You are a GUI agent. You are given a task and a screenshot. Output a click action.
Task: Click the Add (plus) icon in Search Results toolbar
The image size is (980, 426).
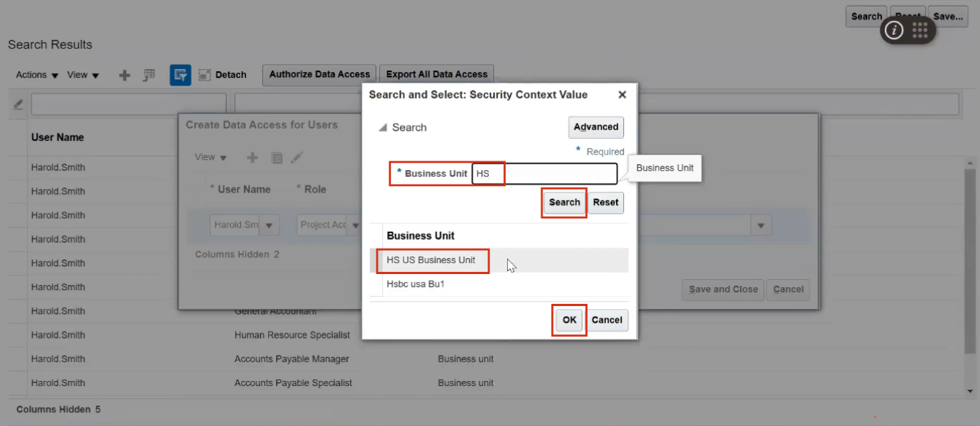click(125, 74)
